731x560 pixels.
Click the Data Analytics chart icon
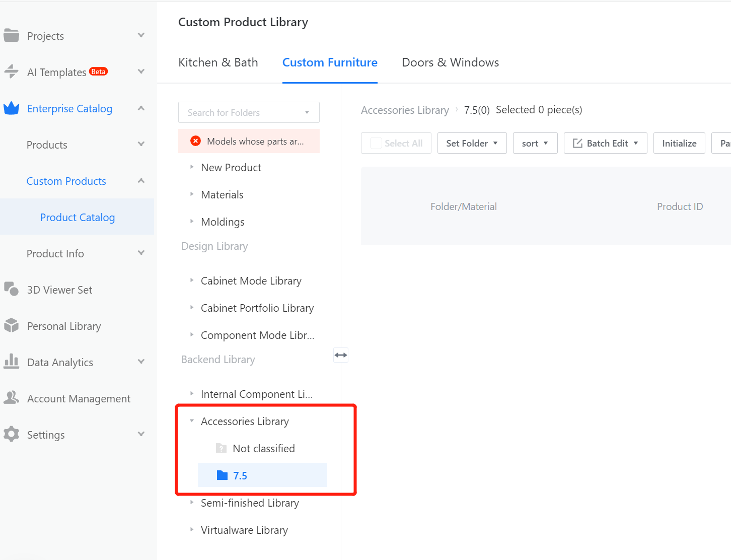coord(11,362)
